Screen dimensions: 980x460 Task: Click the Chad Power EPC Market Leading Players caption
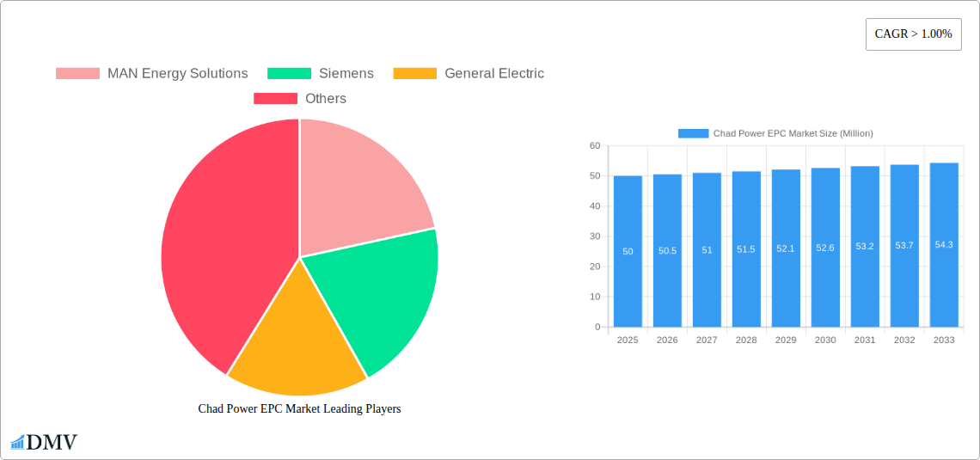coord(299,408)
